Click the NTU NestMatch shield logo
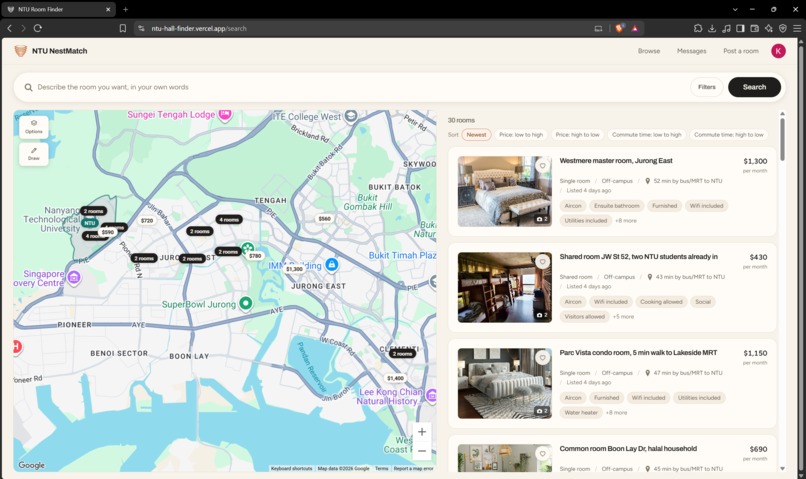Image resolution: width=806 pixels, height=479 pixels. coord(21,51)
